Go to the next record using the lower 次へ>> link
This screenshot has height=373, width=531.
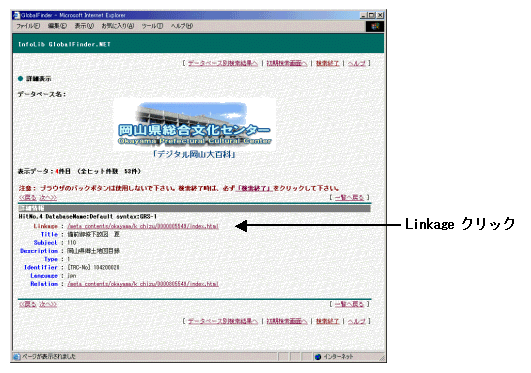coord(48,304)
